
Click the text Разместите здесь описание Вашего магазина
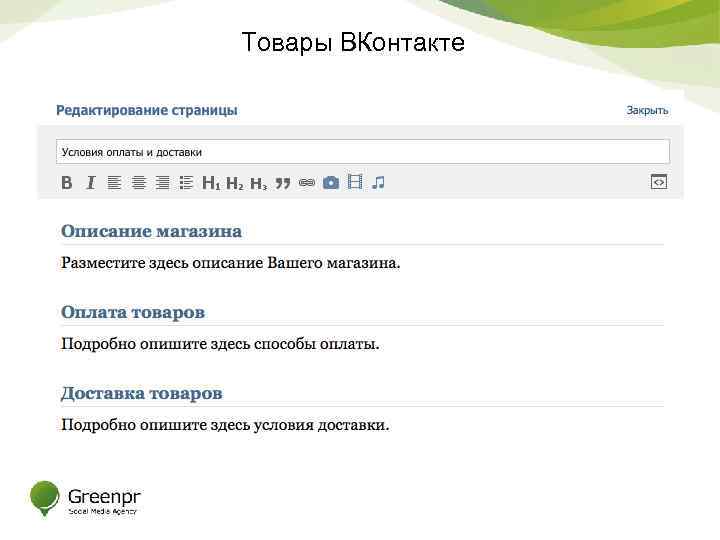(231, 263)
